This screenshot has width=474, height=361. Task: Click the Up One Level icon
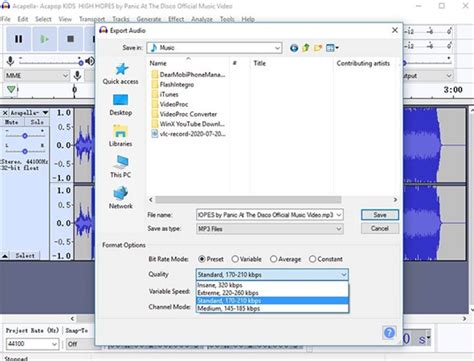tap(306, 48)
